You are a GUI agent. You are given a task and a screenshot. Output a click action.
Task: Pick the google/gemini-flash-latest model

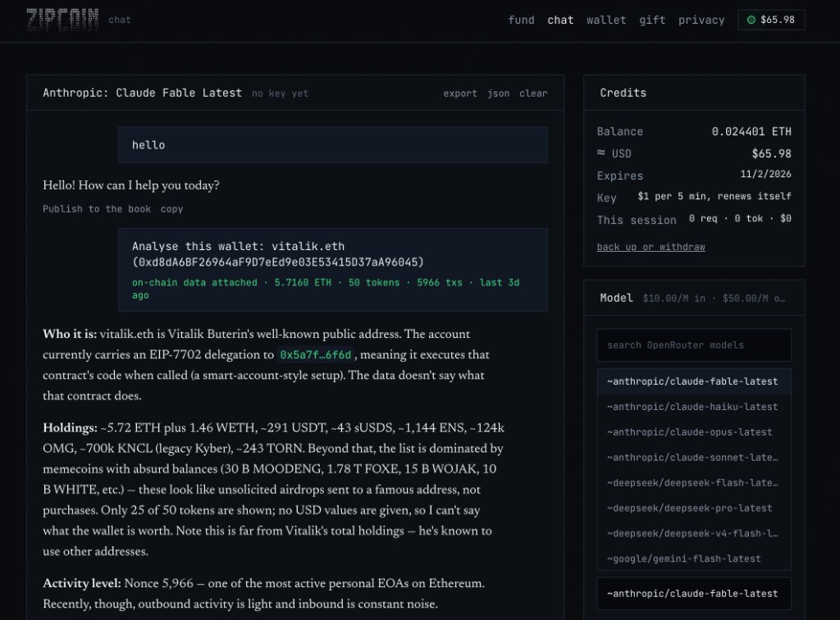[694, 558]
